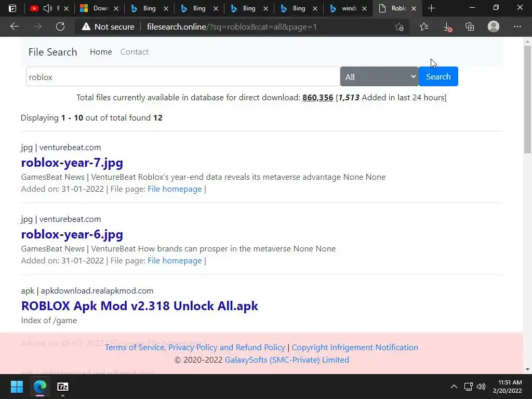
Task: Click the search box containing roblox
Action: (183, 77)
